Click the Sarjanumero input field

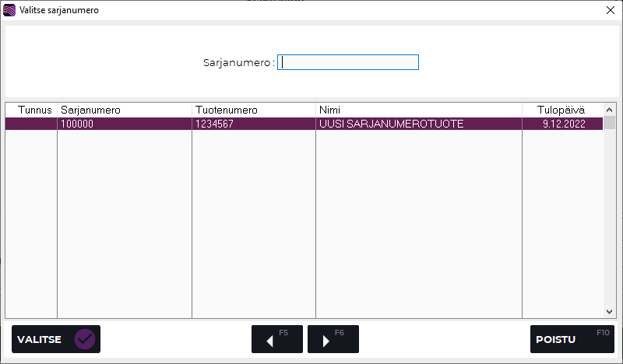(x=348, y=63)
